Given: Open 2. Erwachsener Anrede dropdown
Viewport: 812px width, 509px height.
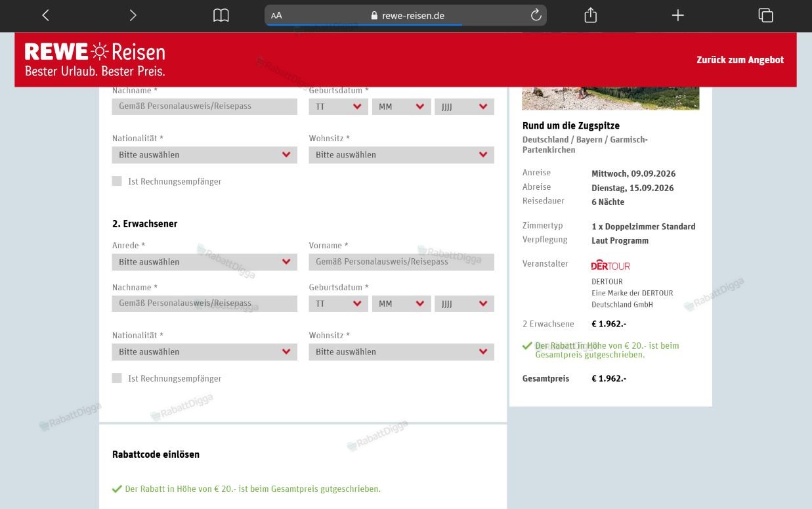Looking at the screenshot, I should (205, 262).
